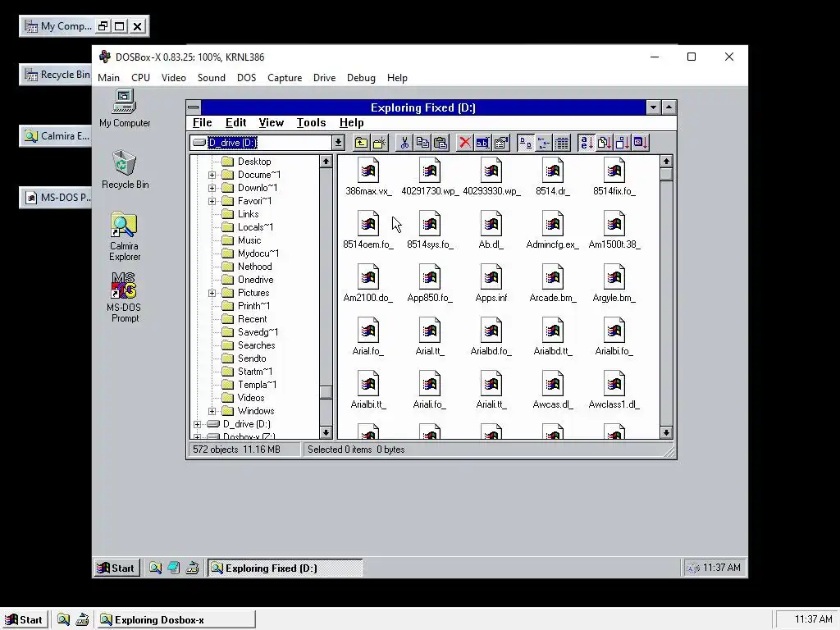This screenshot has width=840, height=630.
Task: Click Calmira E... minimized window title
Action: (x=56, y=136)
